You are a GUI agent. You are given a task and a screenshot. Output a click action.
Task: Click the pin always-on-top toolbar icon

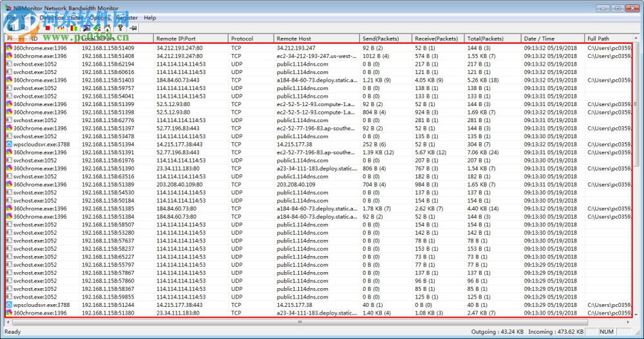(x=133, y=28)
